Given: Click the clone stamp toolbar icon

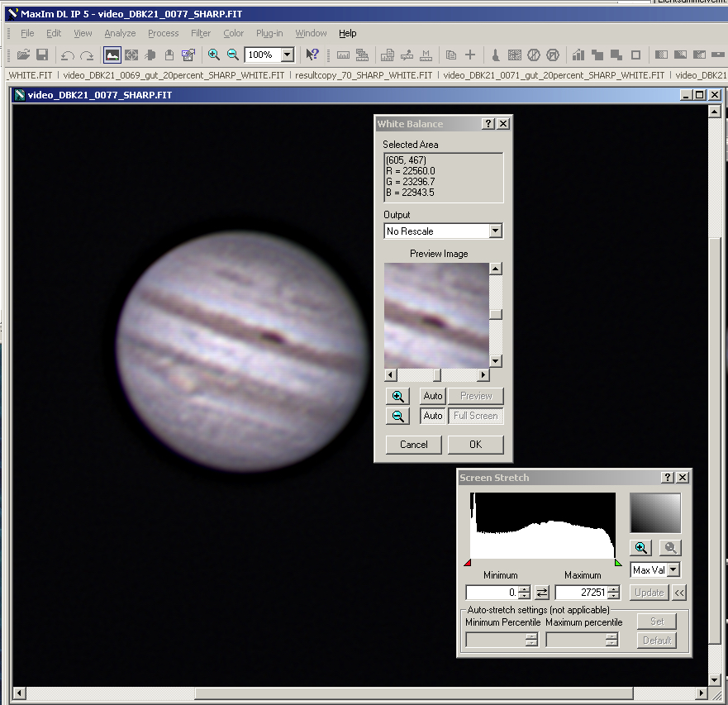Looking at the screenshot, I should pos(496,55).
